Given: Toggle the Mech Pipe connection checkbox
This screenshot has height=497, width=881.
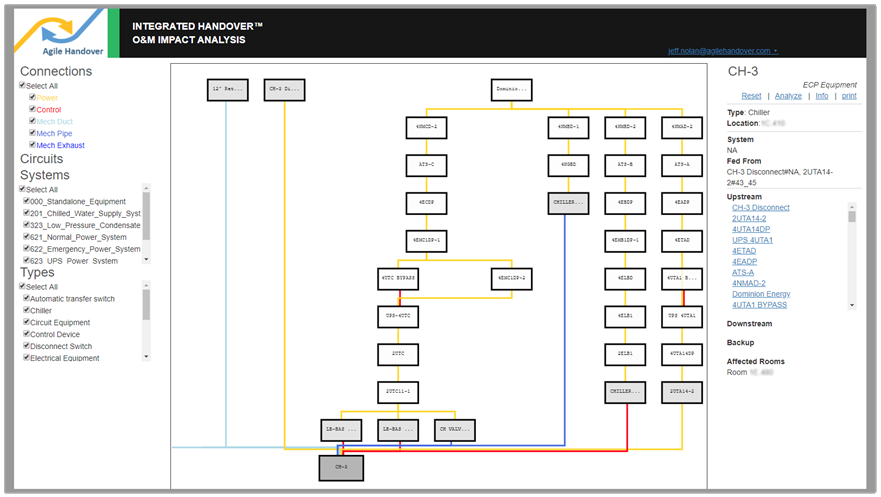Looking at the screenshot, I should [33, 133].
